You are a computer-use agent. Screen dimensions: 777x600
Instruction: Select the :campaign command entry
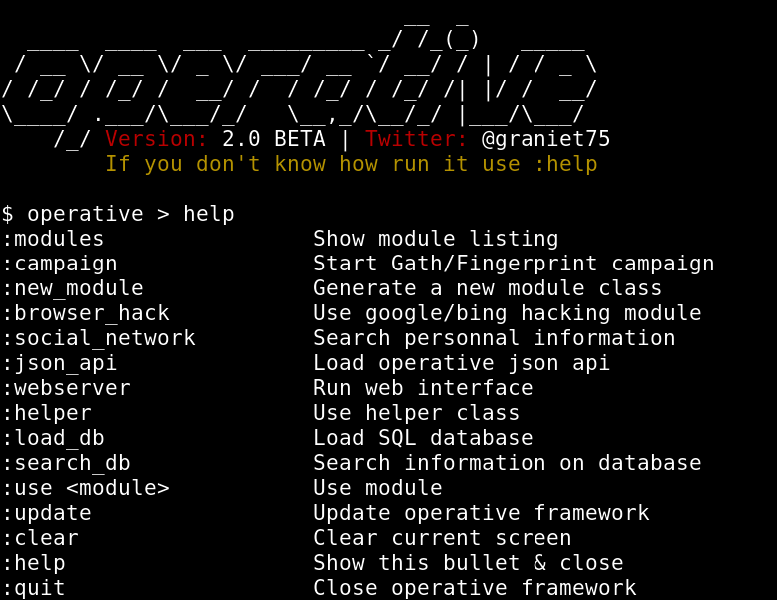(x=60, y=264)
